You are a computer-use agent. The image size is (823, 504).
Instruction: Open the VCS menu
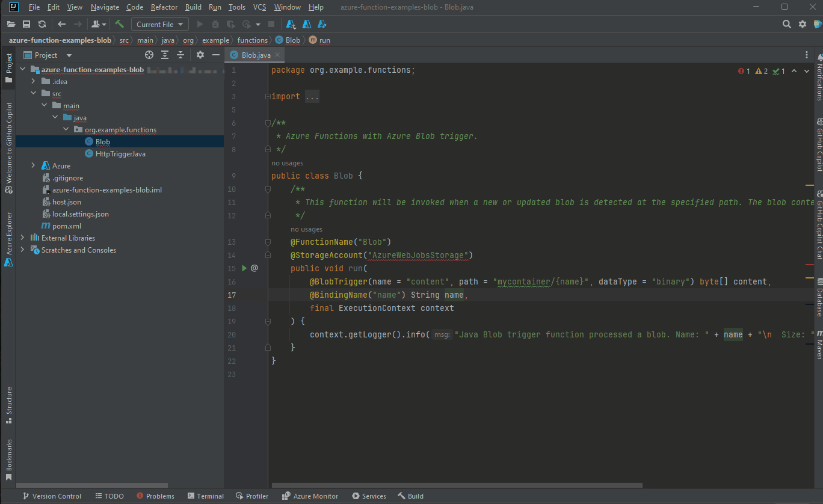pos(259,7)
